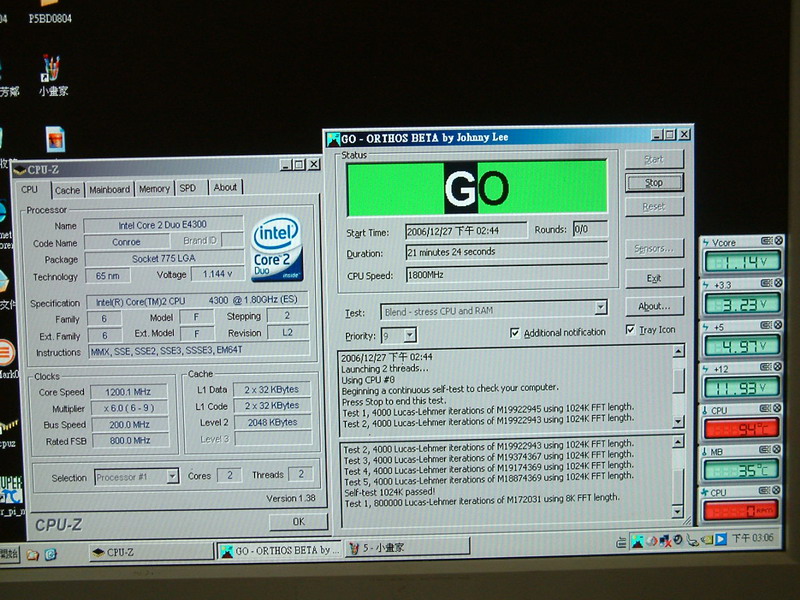
Task: Click the Start Time field in ORTHOS
Action: (x=466, y=231)
